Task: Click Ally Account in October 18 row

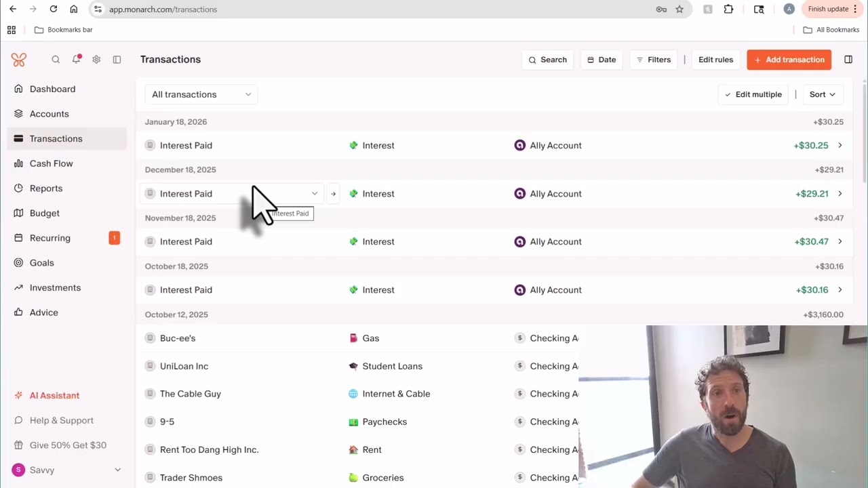Action: (556, 290)
